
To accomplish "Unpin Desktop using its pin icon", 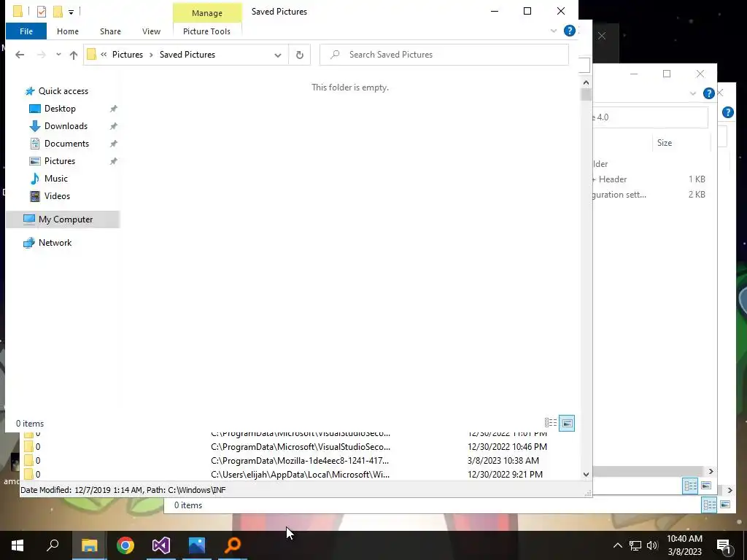I will 113,109.
